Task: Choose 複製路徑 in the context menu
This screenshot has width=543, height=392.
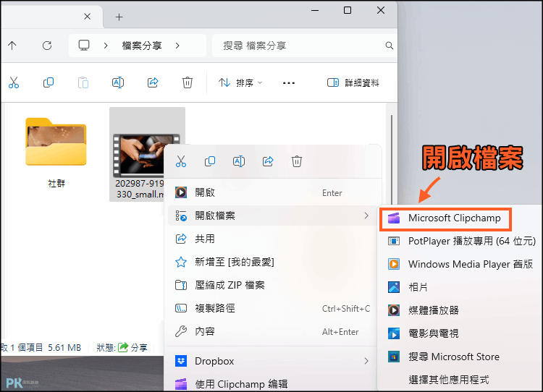Action: click(272, 308)
